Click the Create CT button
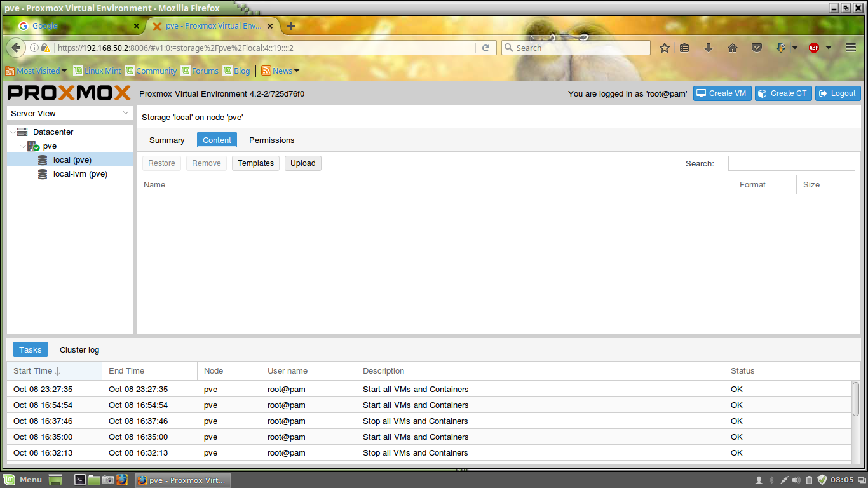Screen dimensions: 868x488 (783, 93)
